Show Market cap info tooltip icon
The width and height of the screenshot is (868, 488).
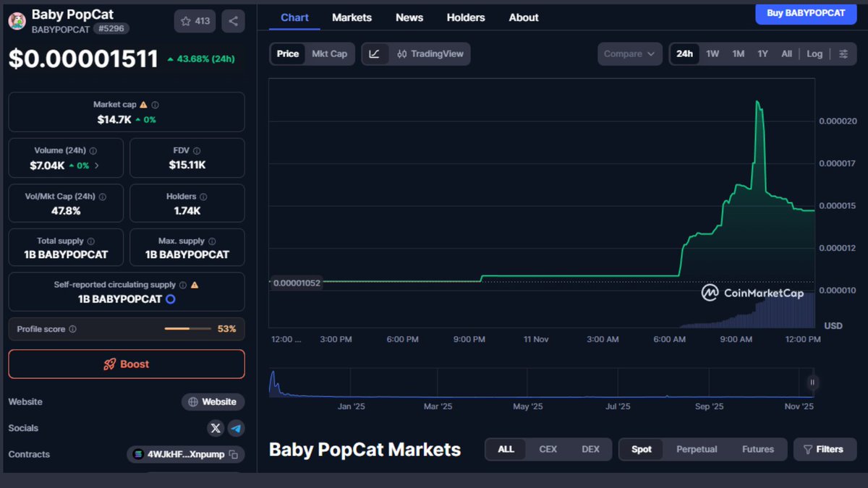(x=155, y=105)
